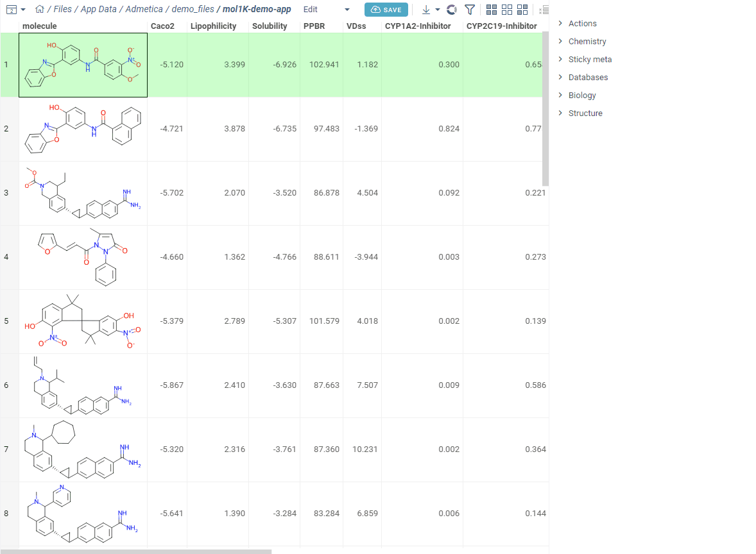This screenshot has width=756, height=554.
Task: Open the views window icon at top-left
Action: pos(11,10)
